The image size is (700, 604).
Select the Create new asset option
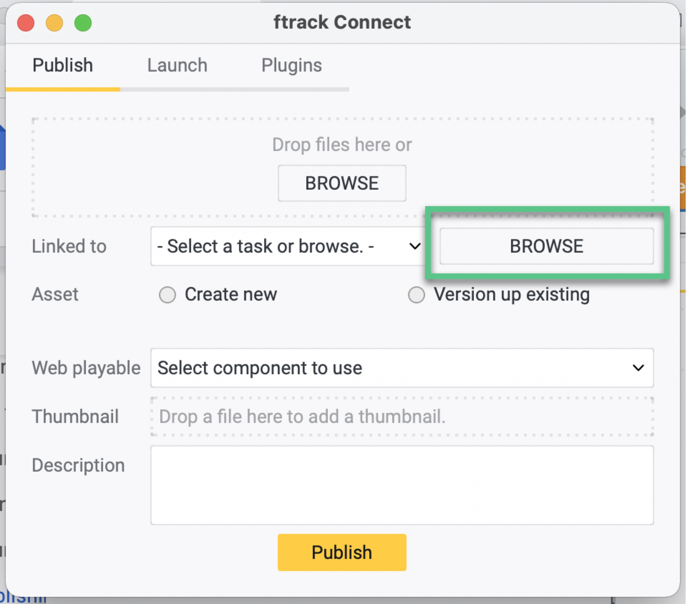point(167,294)
